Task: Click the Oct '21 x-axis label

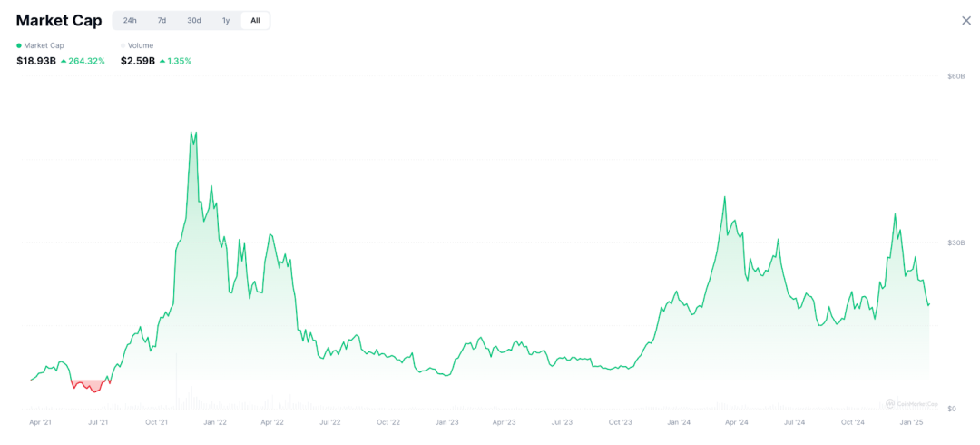Action: 156,422
